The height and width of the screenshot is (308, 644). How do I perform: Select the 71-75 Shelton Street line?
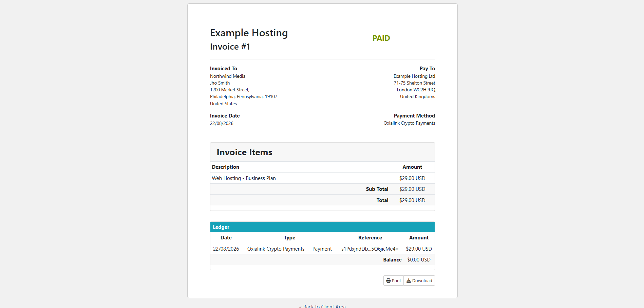click(x=414, y=83)
